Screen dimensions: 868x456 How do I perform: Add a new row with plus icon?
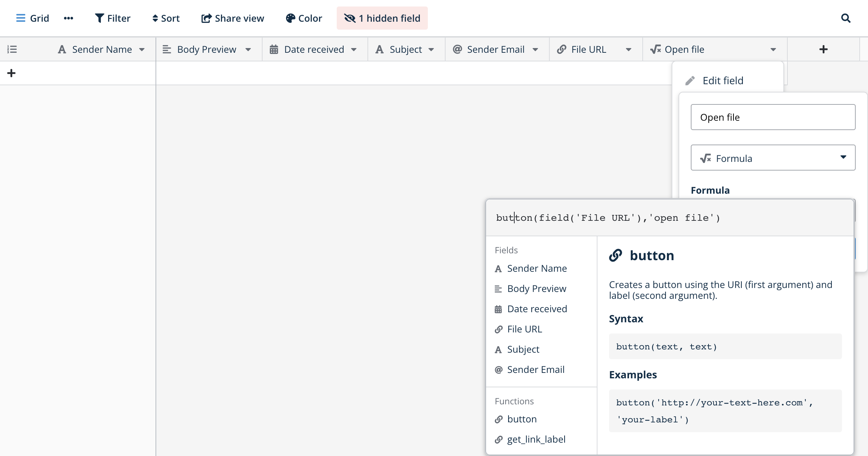pos(11,73)
